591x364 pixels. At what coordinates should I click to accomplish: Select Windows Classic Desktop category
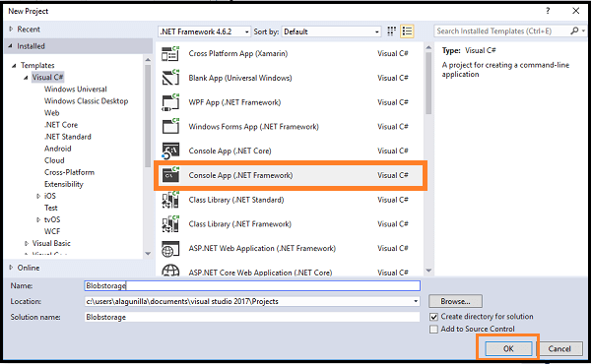coord(86,101)
